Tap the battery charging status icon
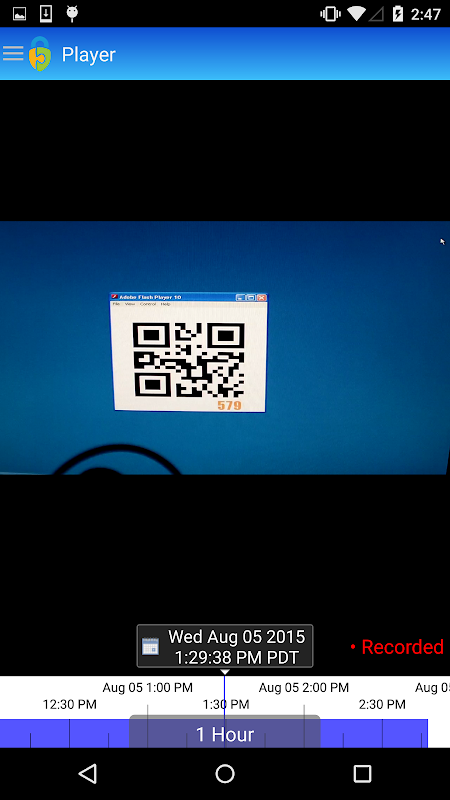Screen dimensions: 450x800 pos(398,14)
